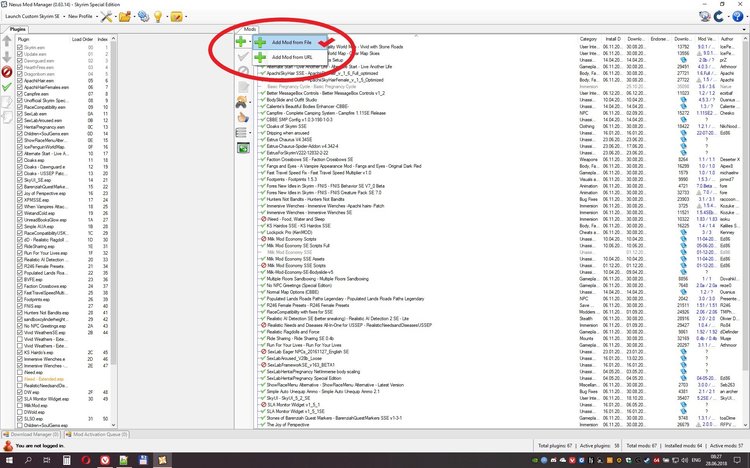The width and height of the screenshot is (750, 468).
Task: Click the login status user icon
Action: coord(8,446)
